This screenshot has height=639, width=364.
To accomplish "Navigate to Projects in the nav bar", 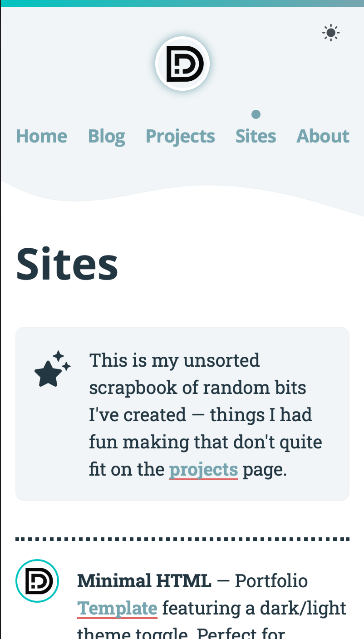I will [x=180, y=136].
